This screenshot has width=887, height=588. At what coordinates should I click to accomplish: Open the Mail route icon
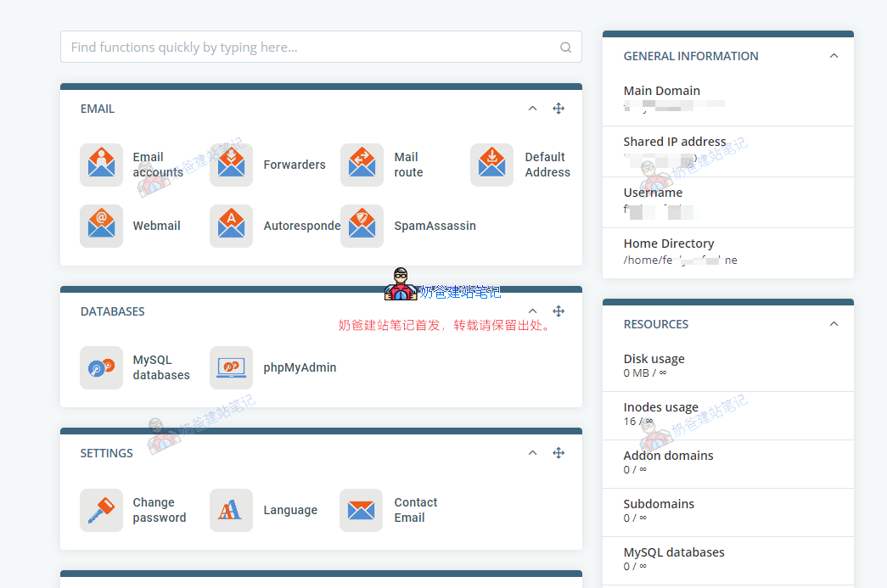(362, 165)
